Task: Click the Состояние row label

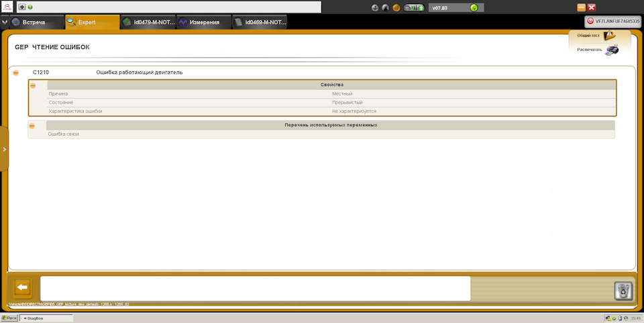Action: coord(61,102)
